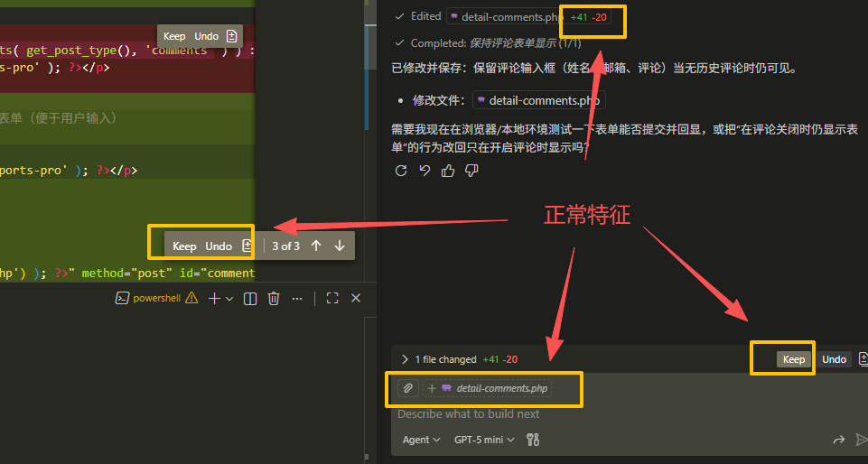Open new terminal launch profile dropdown
This screenshot has height=464, width=868.
click(x=229, y=299)
